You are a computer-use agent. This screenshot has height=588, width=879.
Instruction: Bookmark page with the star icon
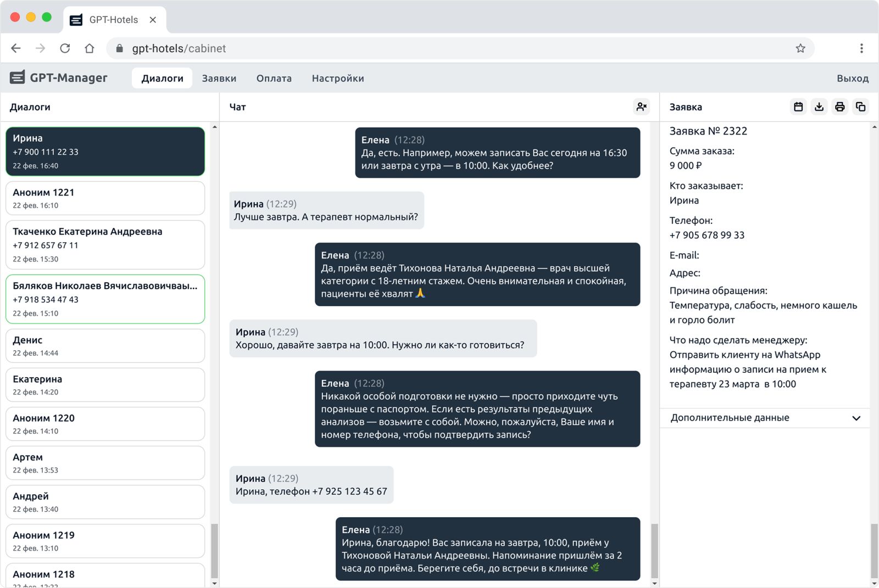tap(800, 48)
